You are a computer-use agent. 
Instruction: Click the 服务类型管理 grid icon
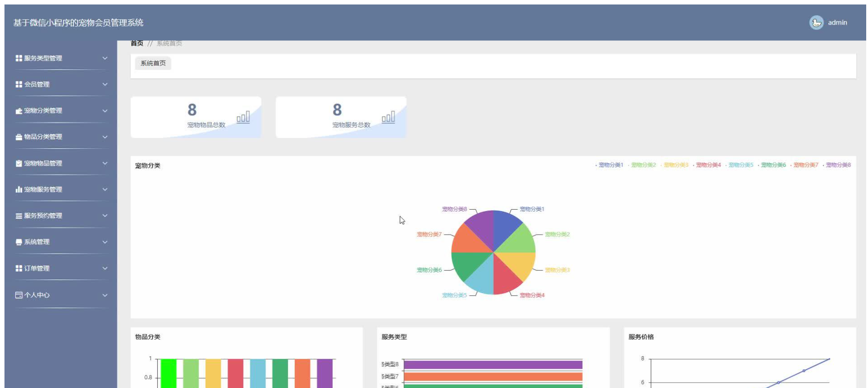pyautogui.click(x=19, y=58)
